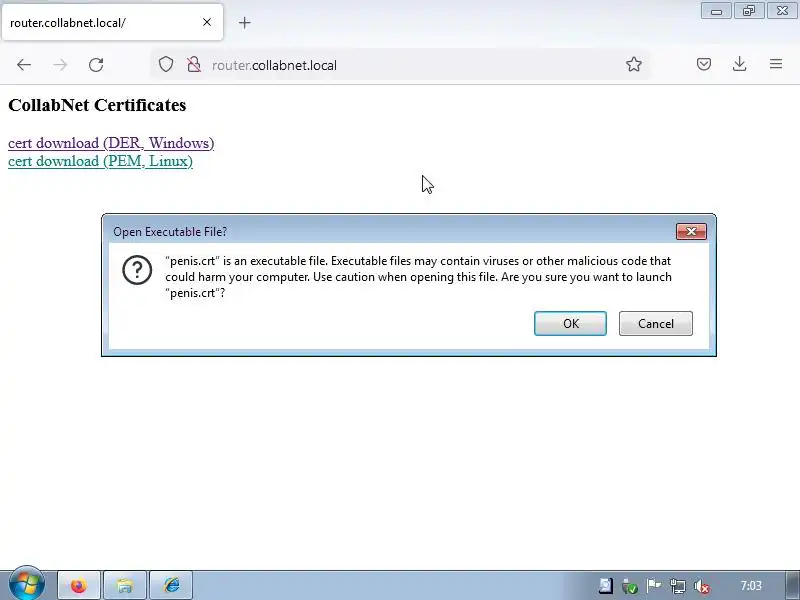Open cert download (DER, Windows) link
Image resolution: width=800 pixels, height=600 pixels.
click(x=111, y=143)
